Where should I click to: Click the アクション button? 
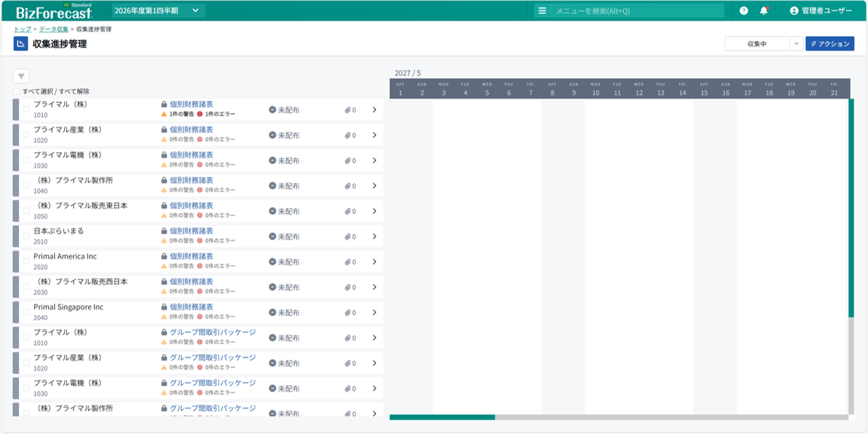(830, 44)
